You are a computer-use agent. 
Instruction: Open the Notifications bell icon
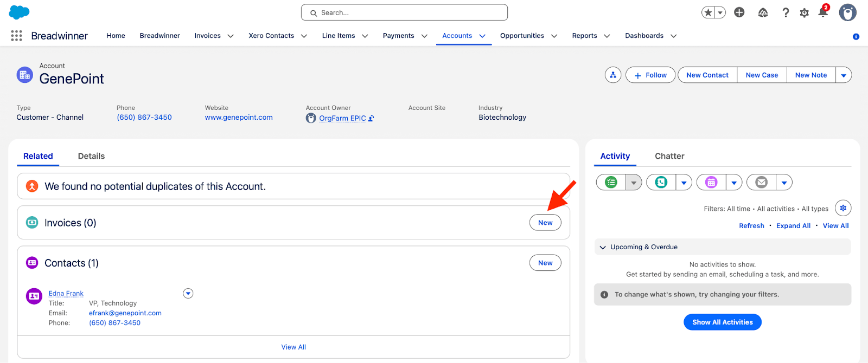(823, 12)
